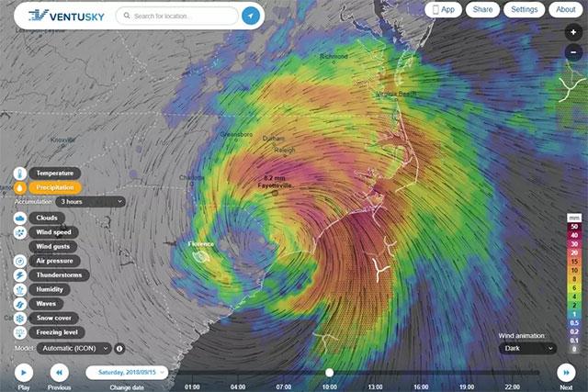Open the About page
Viewport: 588px width, 392px height.
tap(566, 9)
